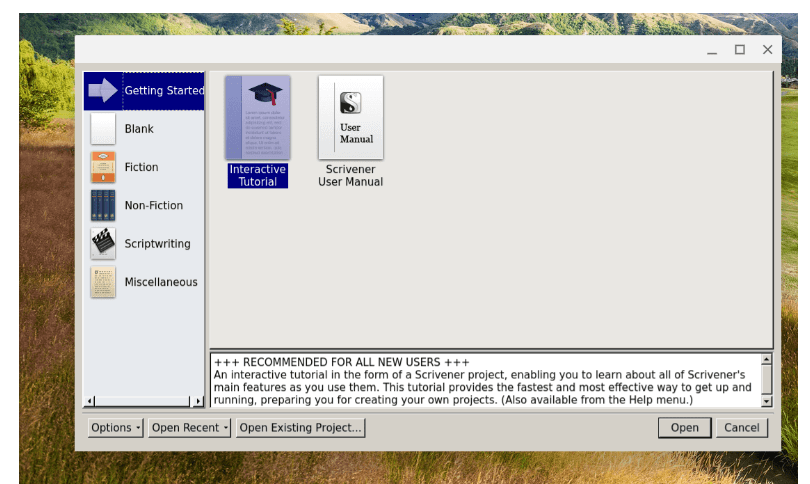Screen dimensions: 810x484
Task: Click the category list right scroll arrow
Action: (198, 401)
